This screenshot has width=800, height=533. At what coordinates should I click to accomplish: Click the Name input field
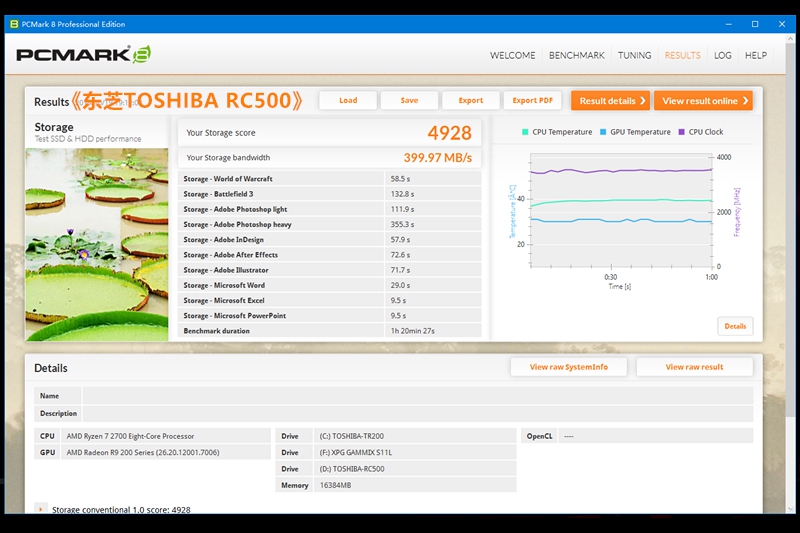(417, 396)
